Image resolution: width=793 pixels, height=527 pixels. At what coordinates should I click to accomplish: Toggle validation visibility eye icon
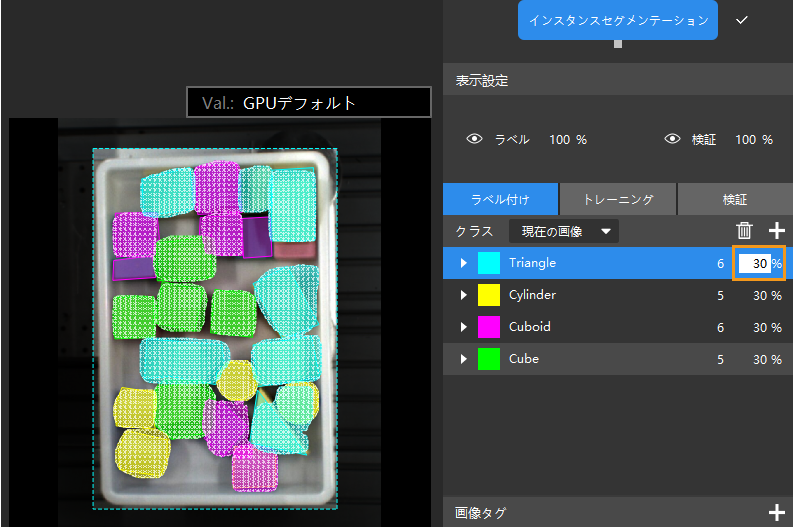click(x=672, y=139)
